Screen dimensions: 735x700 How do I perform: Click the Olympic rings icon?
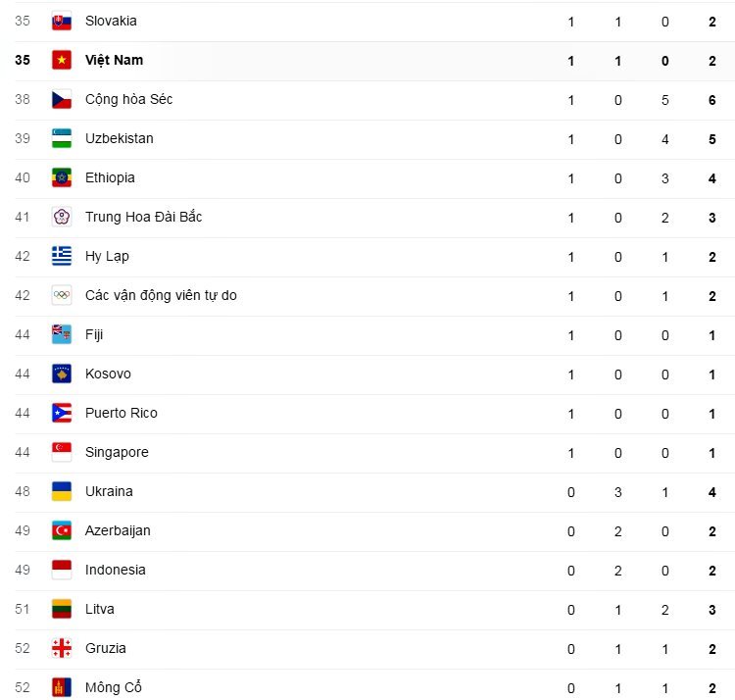(62, 295)
